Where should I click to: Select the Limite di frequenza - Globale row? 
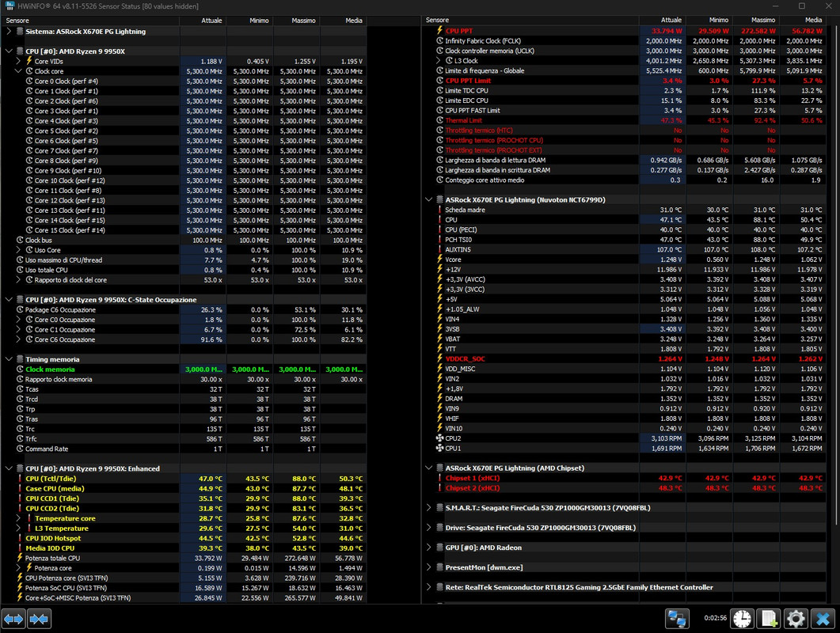[624, 70]
